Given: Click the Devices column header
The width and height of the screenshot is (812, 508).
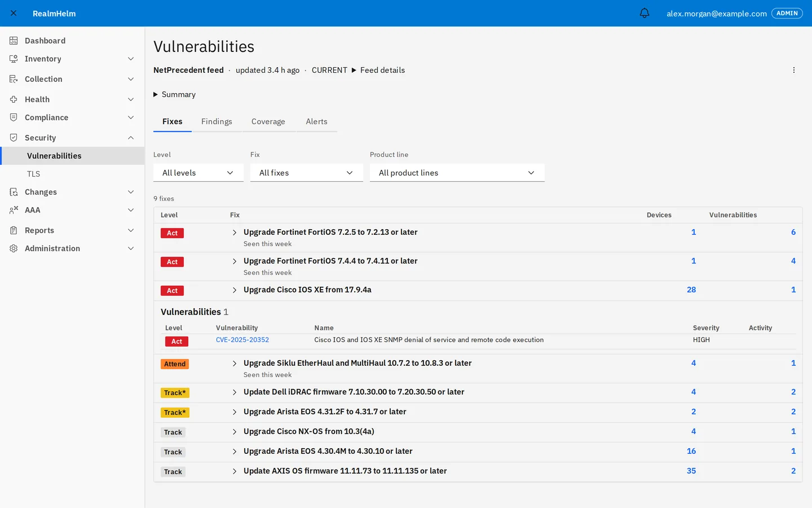Looking at the screenshot, I should point(659,215).
